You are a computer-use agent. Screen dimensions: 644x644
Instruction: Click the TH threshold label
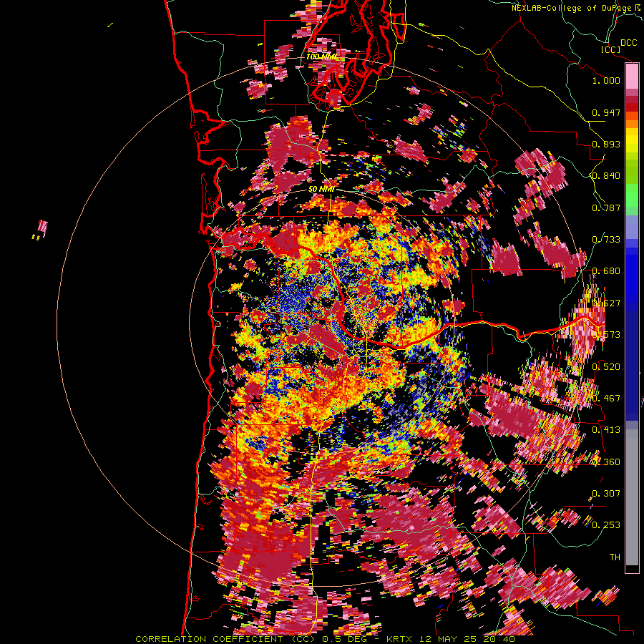615,557
